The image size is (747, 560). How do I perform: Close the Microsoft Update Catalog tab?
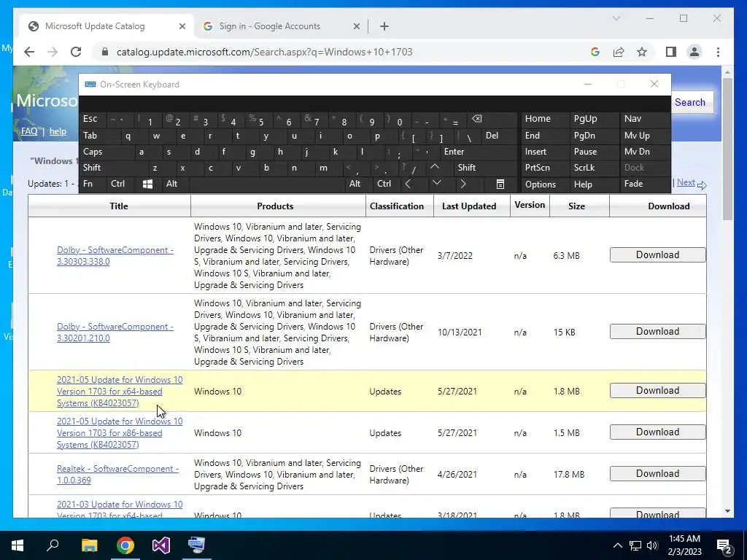[182, 26]
